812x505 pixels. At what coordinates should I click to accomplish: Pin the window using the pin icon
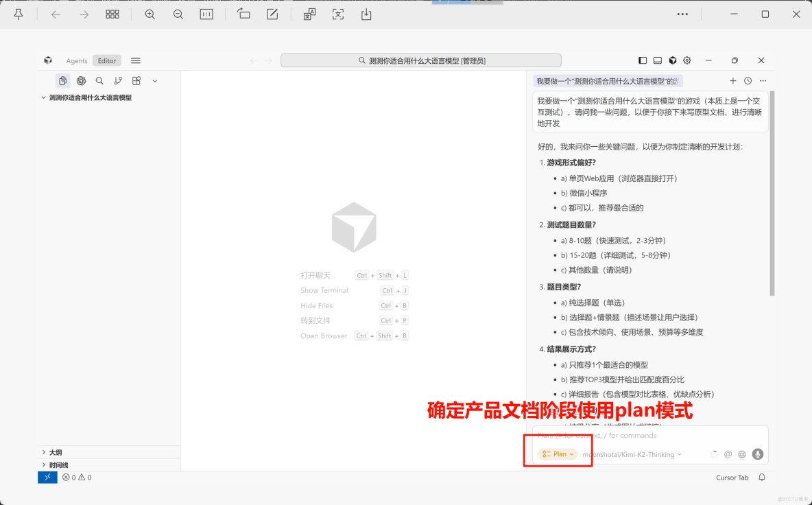pos(19,14)
